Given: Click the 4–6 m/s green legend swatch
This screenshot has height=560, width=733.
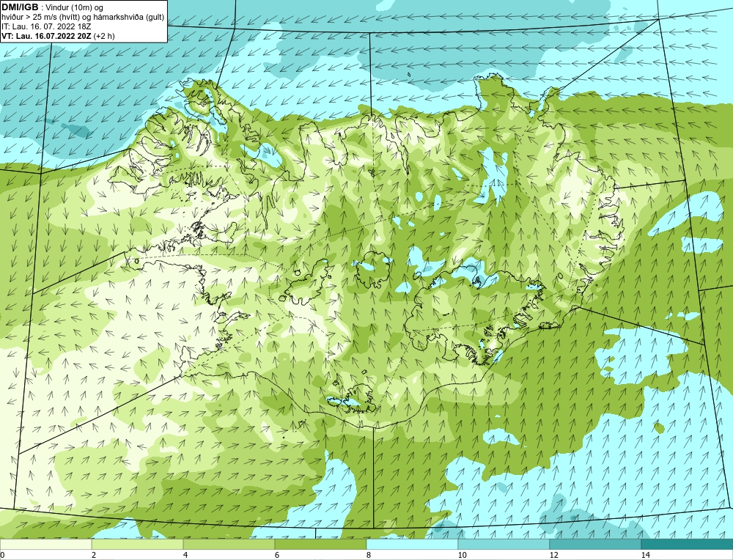Looking at the screenshot, I should [229, 544].
